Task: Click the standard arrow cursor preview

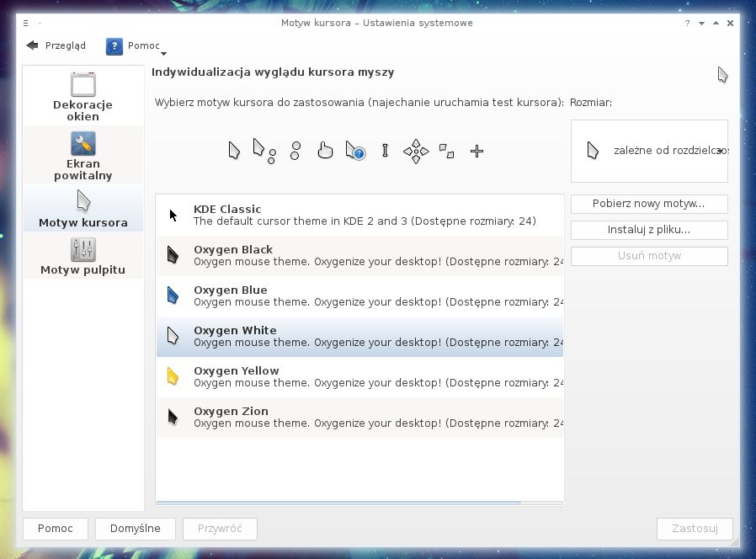Action: click(x=234, y=151)
